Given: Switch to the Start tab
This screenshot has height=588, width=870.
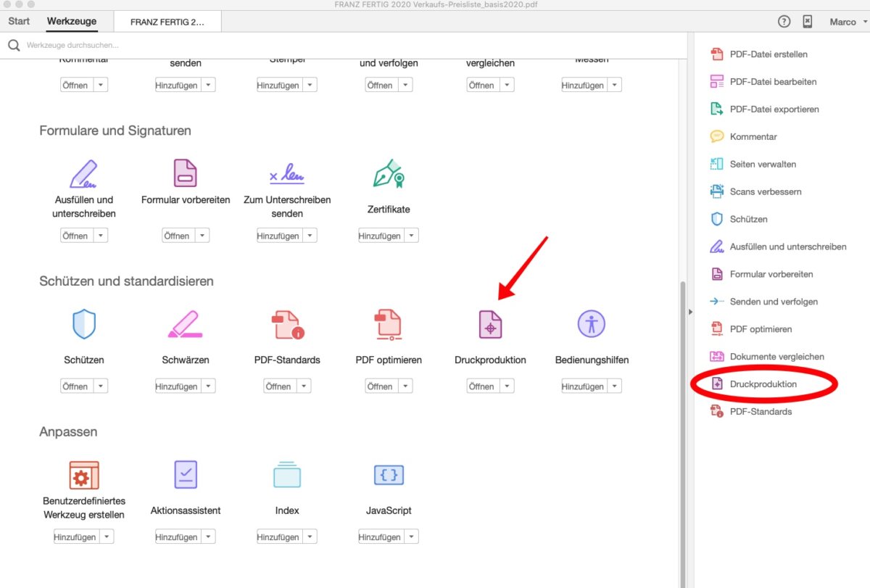Looking at the screenshot, I should coord(19,21).
